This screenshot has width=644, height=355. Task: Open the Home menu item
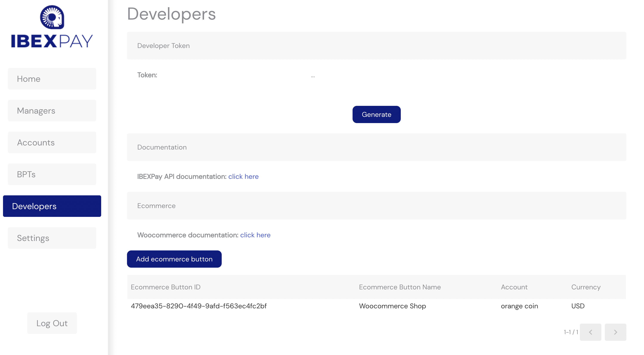52,79
